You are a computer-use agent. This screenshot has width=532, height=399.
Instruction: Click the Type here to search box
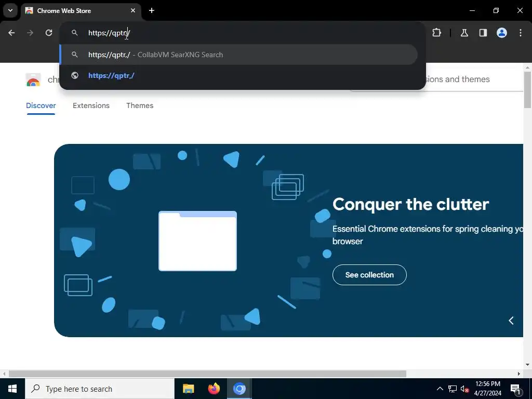[x=99, y=389]
